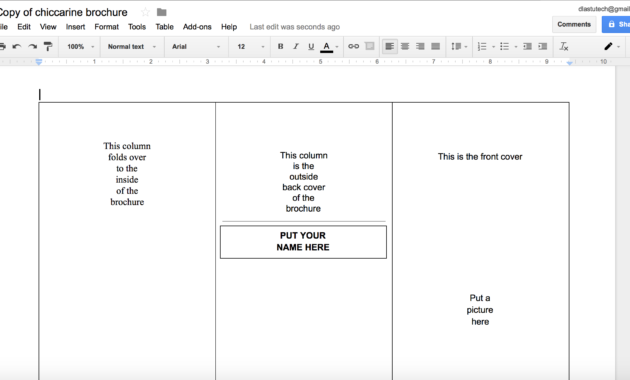Screen dimensions: 630x380
Task: Click the 'folds over' text in left column
Action: [x=127, y=157]
